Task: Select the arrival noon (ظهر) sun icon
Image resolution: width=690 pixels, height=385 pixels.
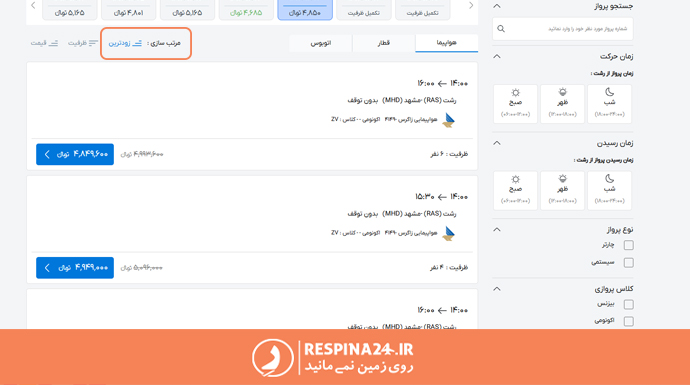Action: pyautogui.click(x=562, y=179)
